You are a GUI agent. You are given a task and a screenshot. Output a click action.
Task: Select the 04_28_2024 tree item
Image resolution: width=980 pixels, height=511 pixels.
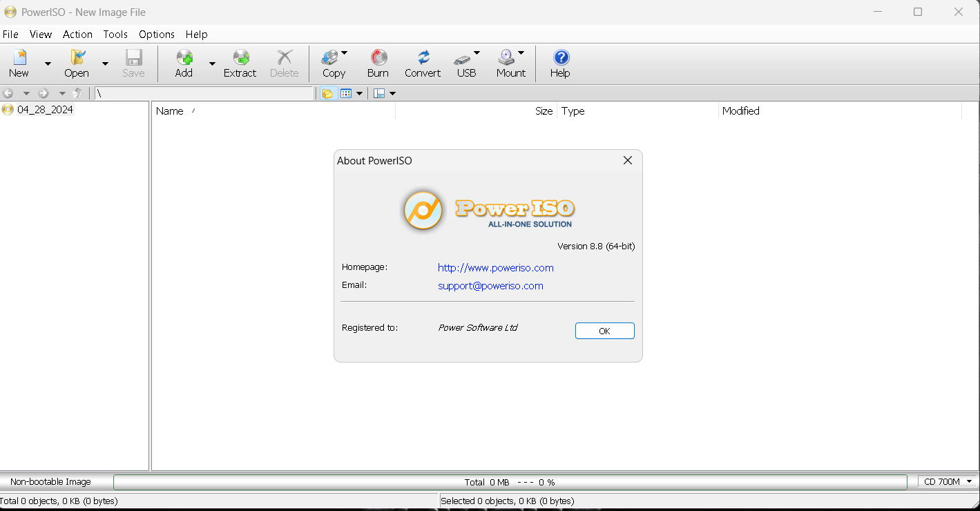(45, 109)
